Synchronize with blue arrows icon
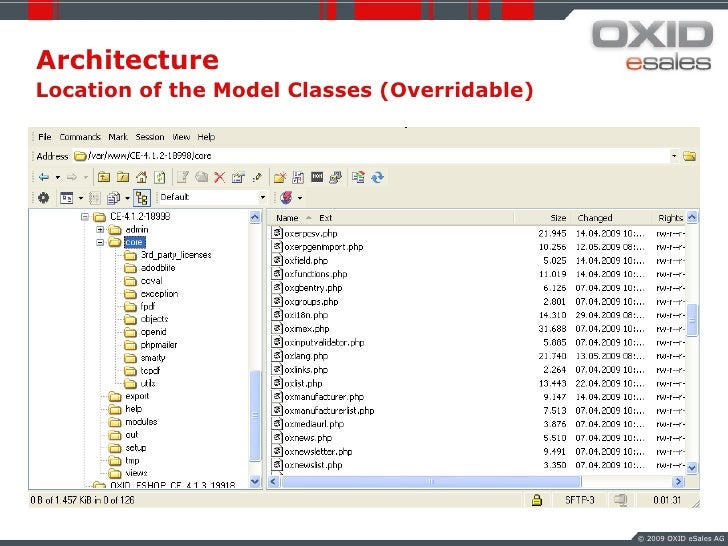728x546 pixels. (377, 177)
